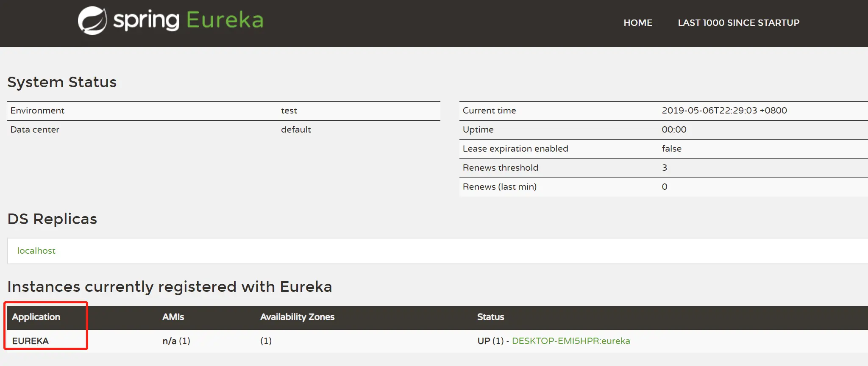Select the data center value default
Viewport: 868px width, 366px height.
coord(296,130)
